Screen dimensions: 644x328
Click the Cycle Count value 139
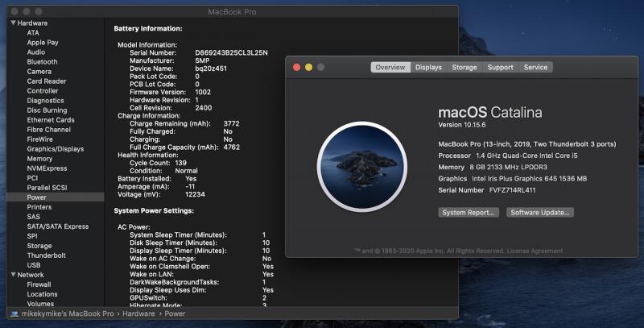(180, 163)
